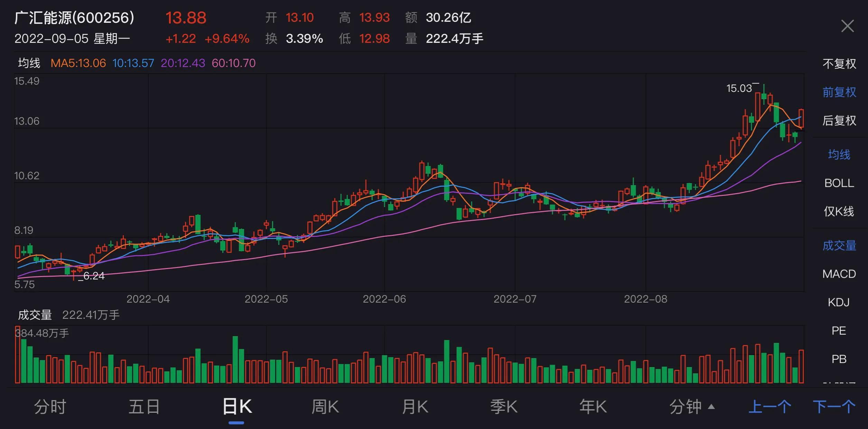Click the MA5:13.06 legend label
This screenshot has width=868, height=429.
[x=78, y=63]
